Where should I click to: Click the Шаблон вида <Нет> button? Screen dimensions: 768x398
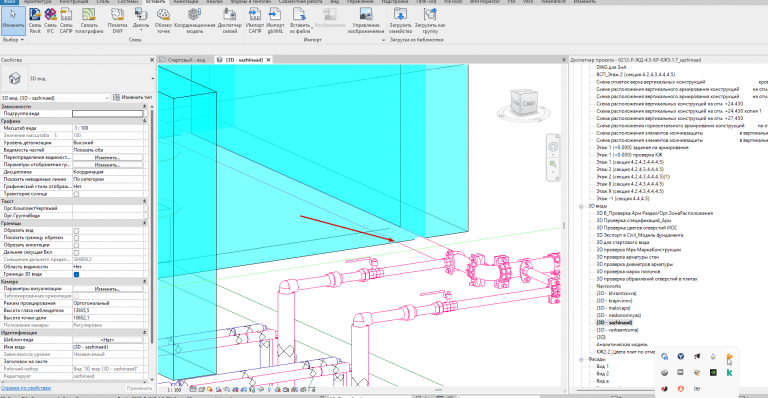tap(108, 340)
